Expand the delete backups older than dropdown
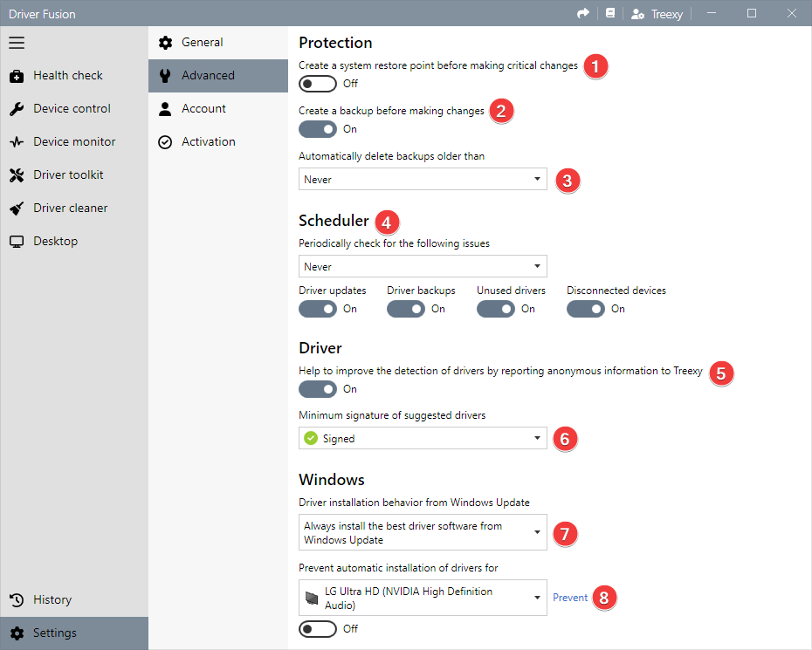Image resolution: width=812 pixels, height=650 pixels. click(x=423, y=179)
